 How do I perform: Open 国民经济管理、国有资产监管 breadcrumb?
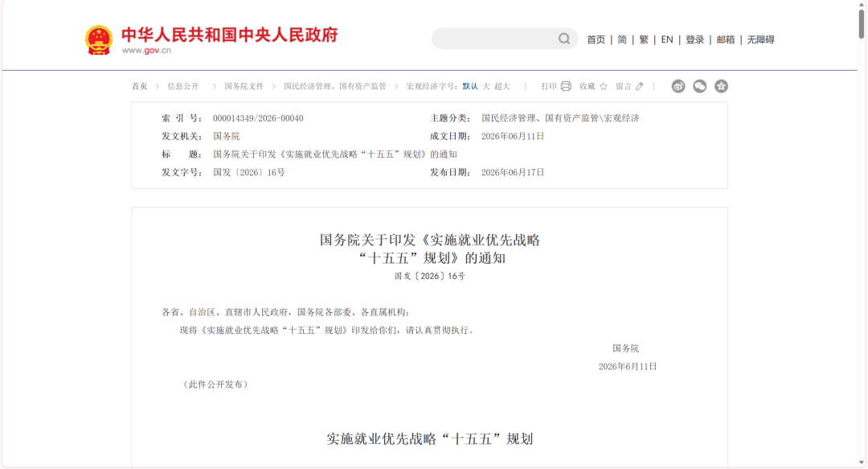pyautogui.click(x=335, y=86)
